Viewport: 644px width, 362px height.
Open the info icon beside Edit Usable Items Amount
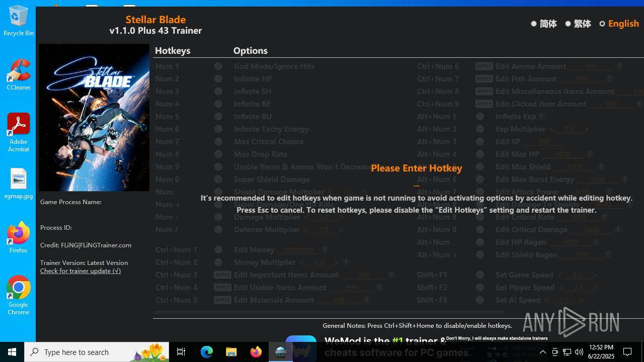click(379, 288)
